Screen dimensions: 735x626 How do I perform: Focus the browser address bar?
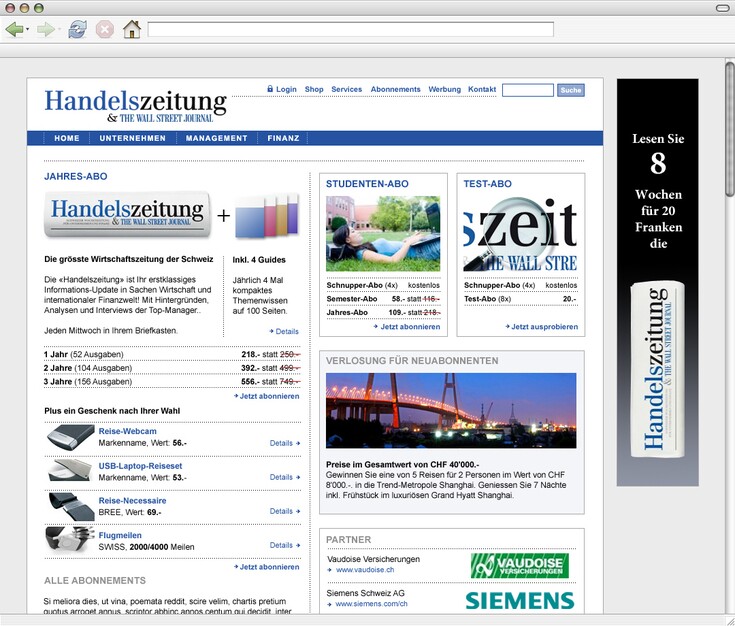(351, 29)
